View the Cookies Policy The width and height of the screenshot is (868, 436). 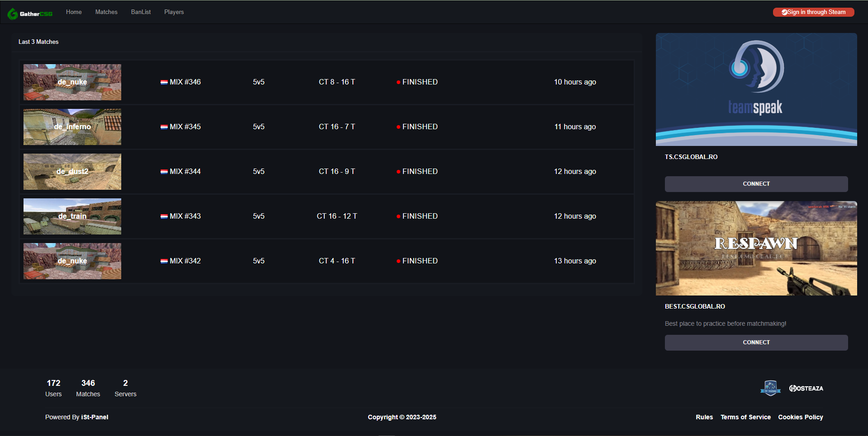tap(800, 417)
